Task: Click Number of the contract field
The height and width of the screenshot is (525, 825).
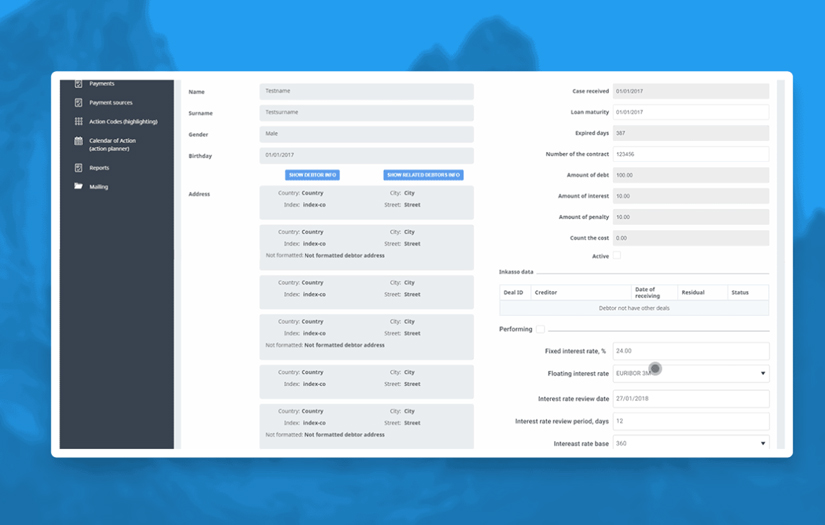Action: [691, 154]
